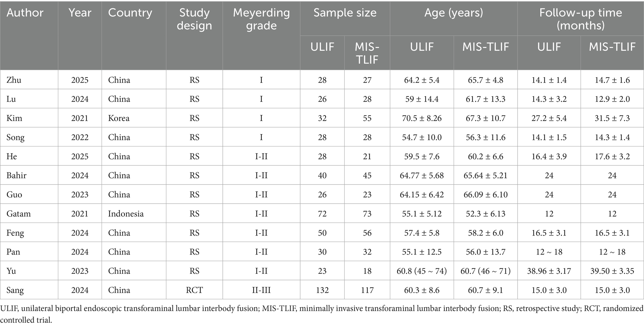Click the Study design column header
The width and height of the screenshot is (644, 327).
[194, 19]
